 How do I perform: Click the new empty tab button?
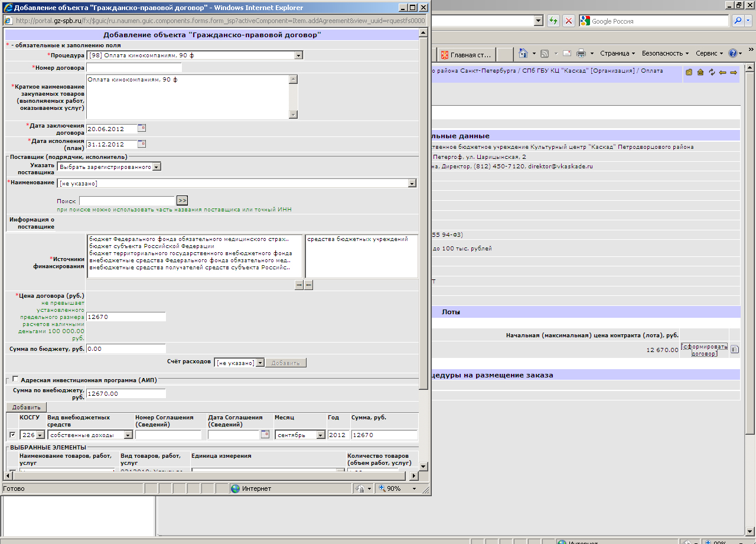click(x=504, y=55)
